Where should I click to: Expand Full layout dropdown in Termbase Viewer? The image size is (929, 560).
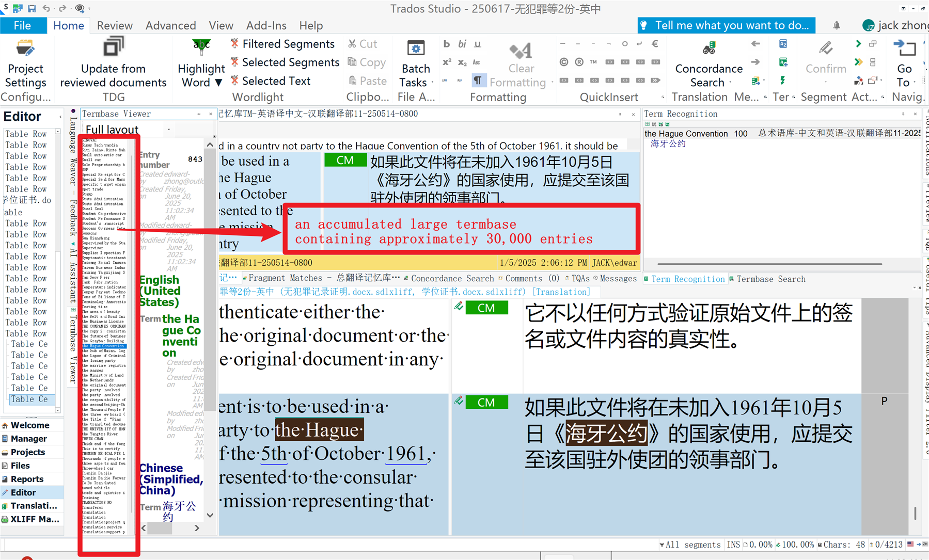pyautogui.click(x=169, y=130)
